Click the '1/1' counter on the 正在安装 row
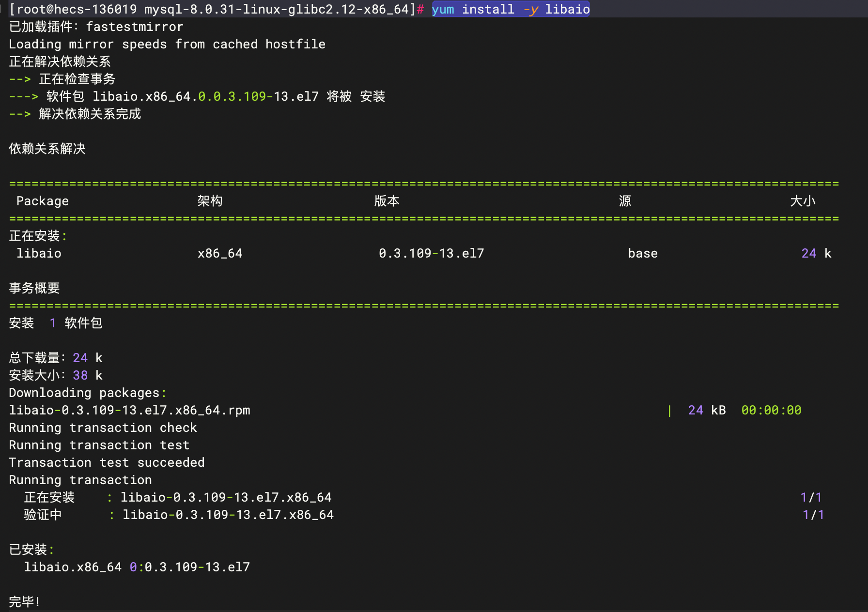The height and width of the screenshot is (612, 868). click(x=811, y=497)
